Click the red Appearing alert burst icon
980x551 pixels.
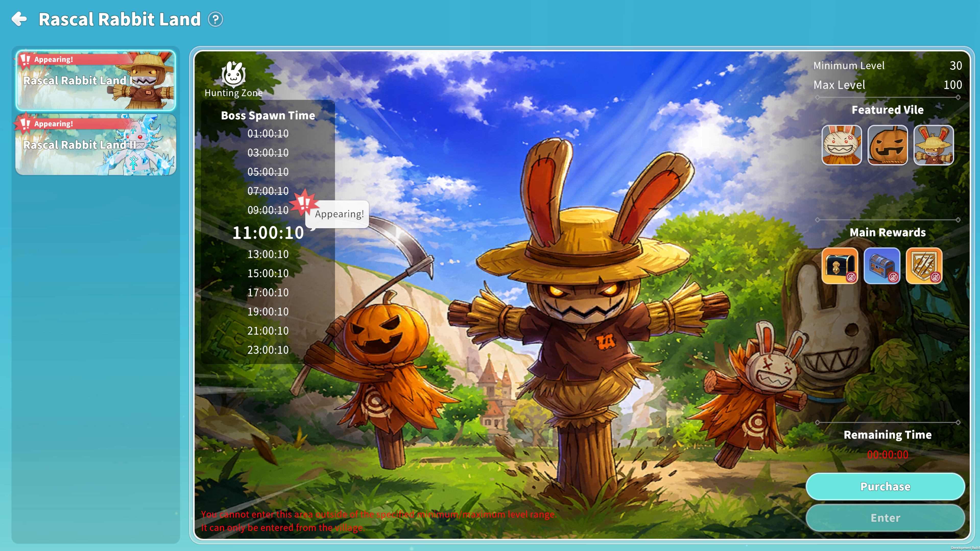[304, 203]
